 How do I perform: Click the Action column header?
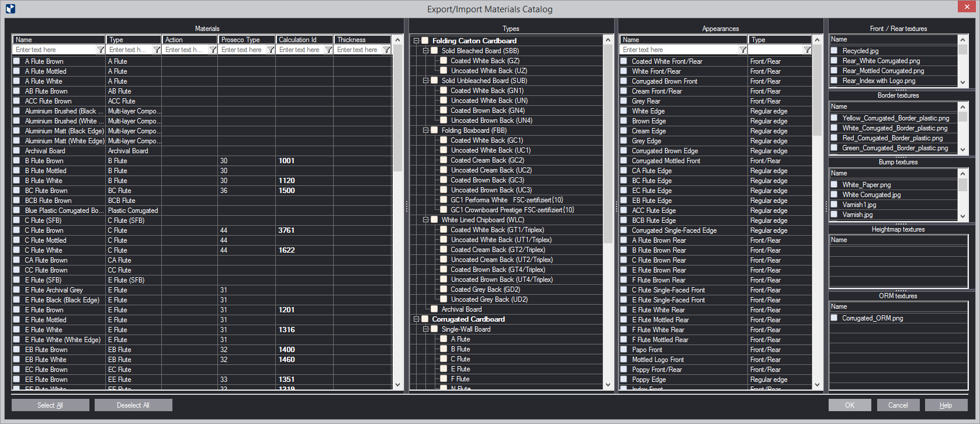pos(191,40)
